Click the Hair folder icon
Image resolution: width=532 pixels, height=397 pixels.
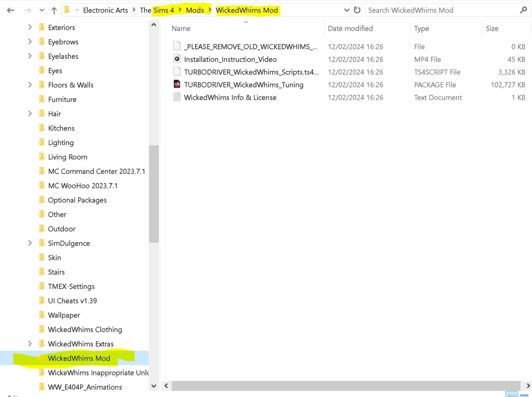pos(42,114)
